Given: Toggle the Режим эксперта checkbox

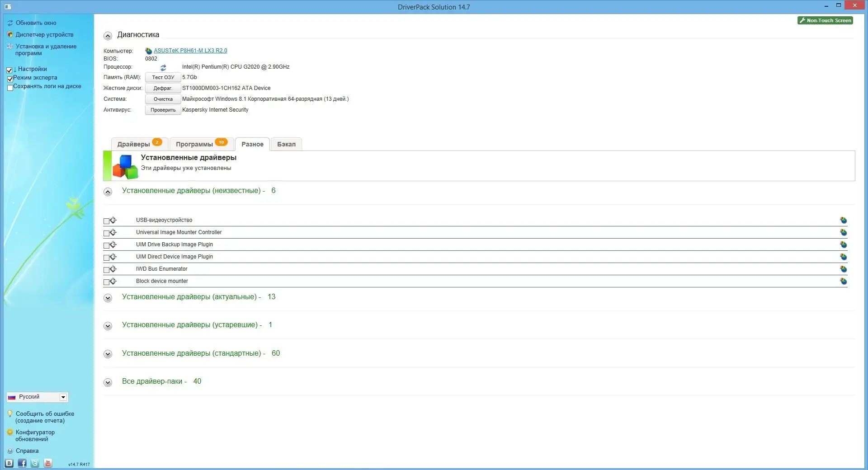Looking at the screenshot, I should point(10,79).
